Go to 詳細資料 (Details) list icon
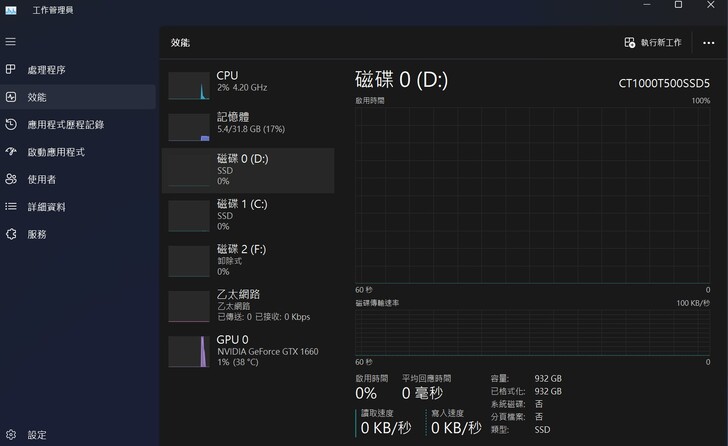 pos(11,207)
